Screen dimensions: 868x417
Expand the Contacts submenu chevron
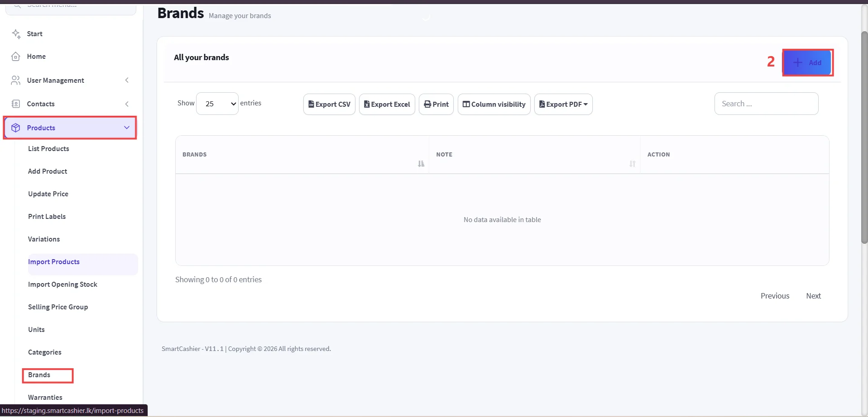pyautogui.click(x=127, y=104)
